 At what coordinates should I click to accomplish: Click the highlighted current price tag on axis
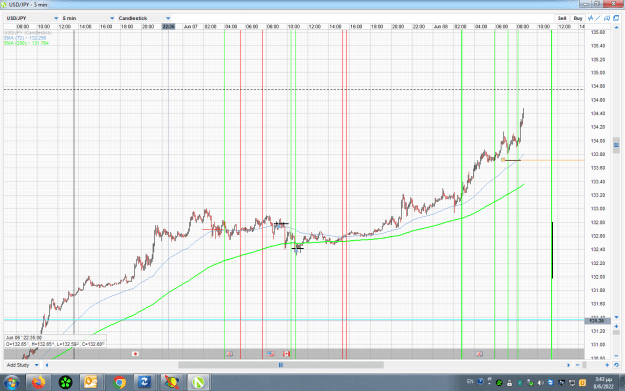[597, 321]
